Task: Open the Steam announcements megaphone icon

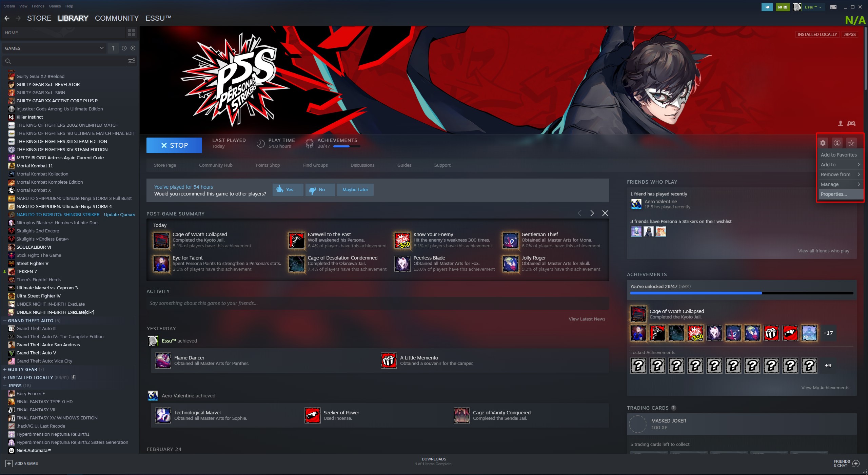Action: click(x=767, y=7)
